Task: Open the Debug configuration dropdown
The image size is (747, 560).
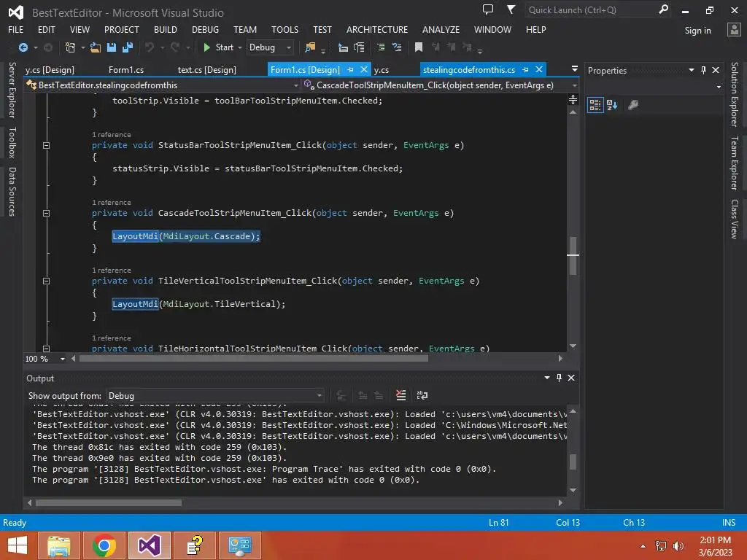Action: [270, 47]
